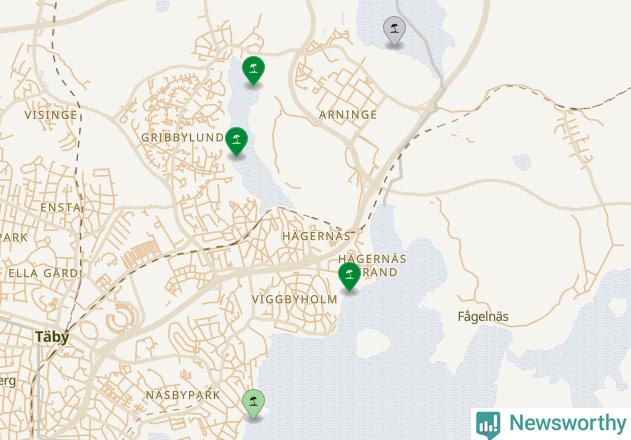Click the small island in the bay
The height and width of the screenshot is (440, 631).
pos(373,343)
